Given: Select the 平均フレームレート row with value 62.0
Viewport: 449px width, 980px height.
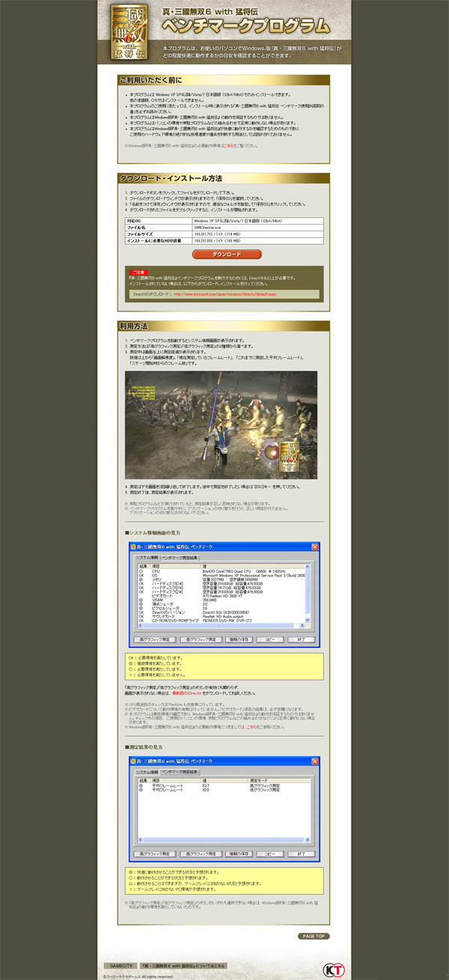Looking at the screenshot, I should pyautogui.click(x=224, y=789).
